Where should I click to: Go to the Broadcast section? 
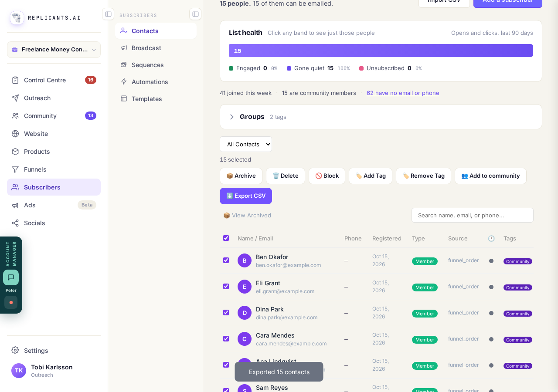coord(156,48)
